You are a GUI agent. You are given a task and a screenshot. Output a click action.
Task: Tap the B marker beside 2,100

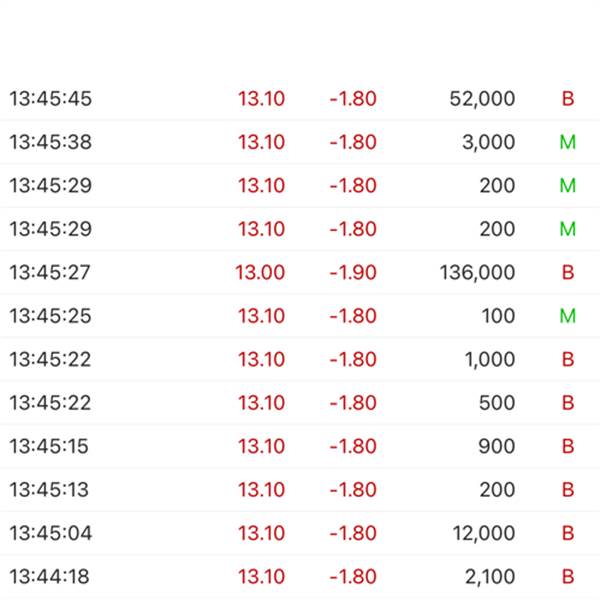[x=568, y=577]
